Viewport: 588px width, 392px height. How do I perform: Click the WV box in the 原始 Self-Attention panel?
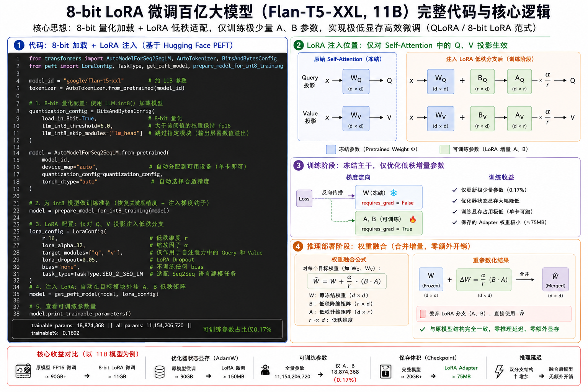(x=356, y=119)
